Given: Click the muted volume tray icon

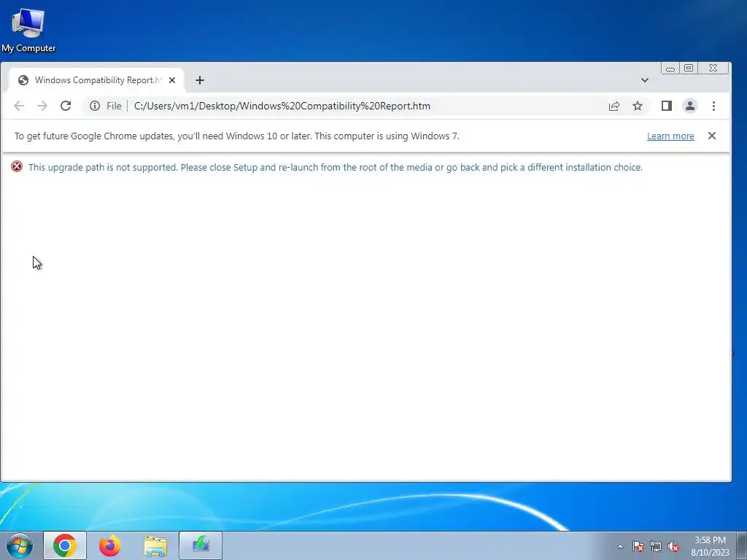Looking at the screenshot, I should [673, 547].
